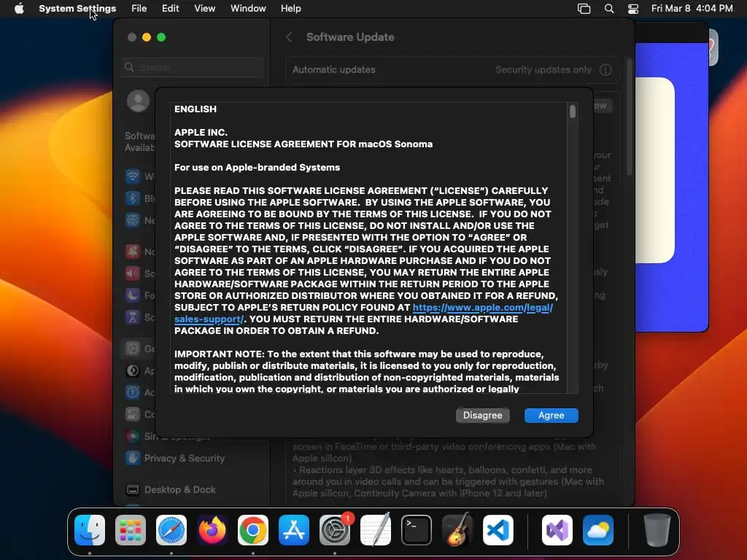Open Firefox from the Dock
Image resolution: width=747 pixels, height=560 pixels.
click(212, 530)
